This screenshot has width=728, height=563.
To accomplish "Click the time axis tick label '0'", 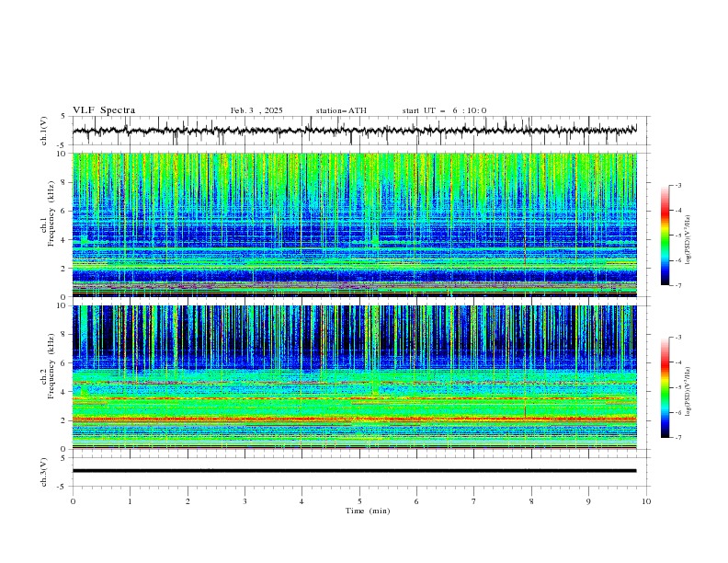I will click(73, 501).
